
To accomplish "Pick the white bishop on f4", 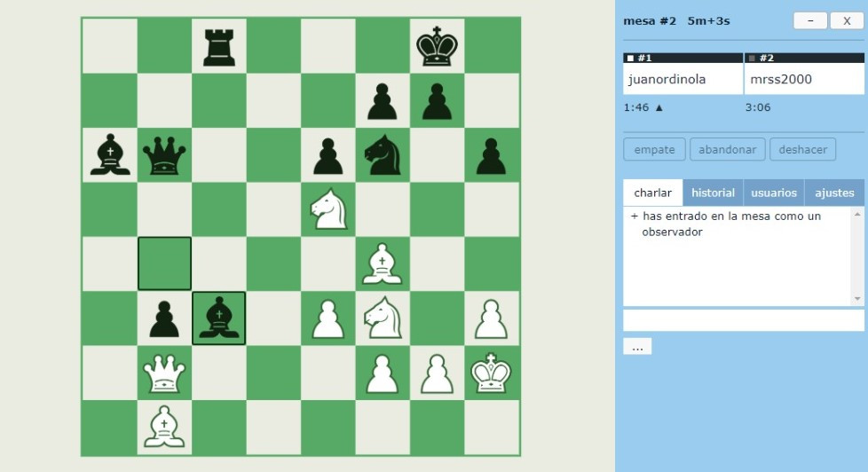I will (383, 264).
